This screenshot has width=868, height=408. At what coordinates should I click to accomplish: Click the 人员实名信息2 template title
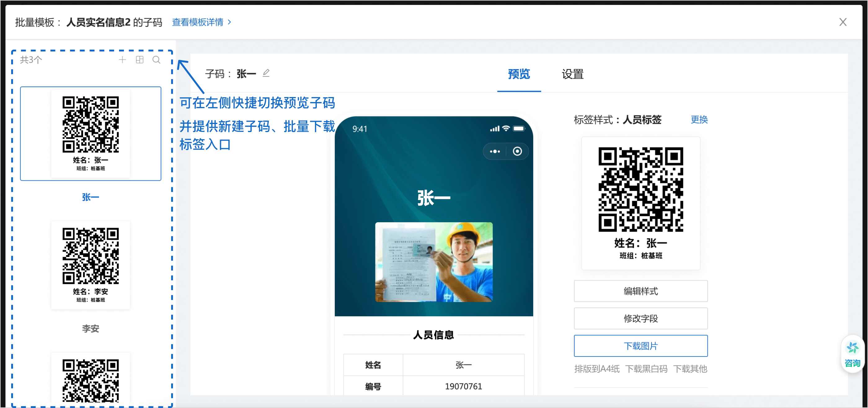point(98,22)
